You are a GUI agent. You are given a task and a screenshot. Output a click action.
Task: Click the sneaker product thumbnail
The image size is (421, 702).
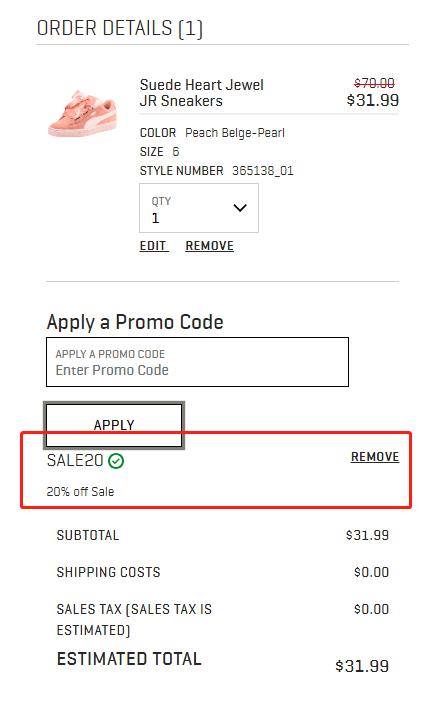point(84,113)
